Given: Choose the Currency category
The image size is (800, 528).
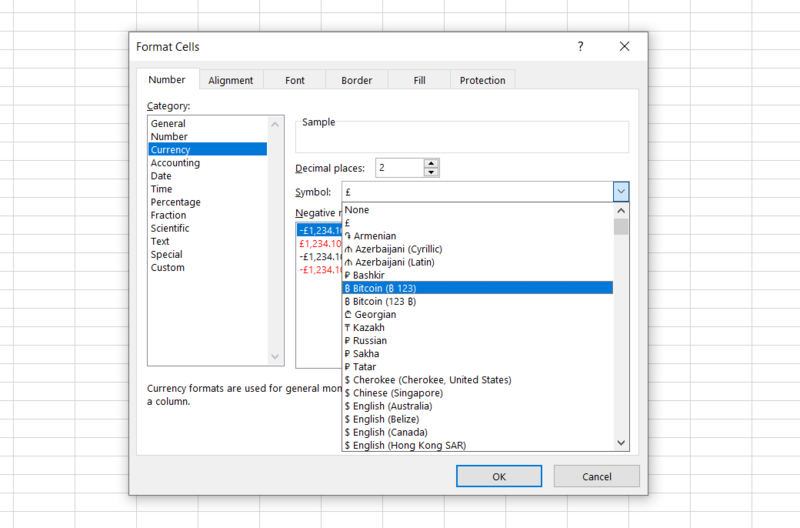Looking at the screenshot, I should 208,149.
